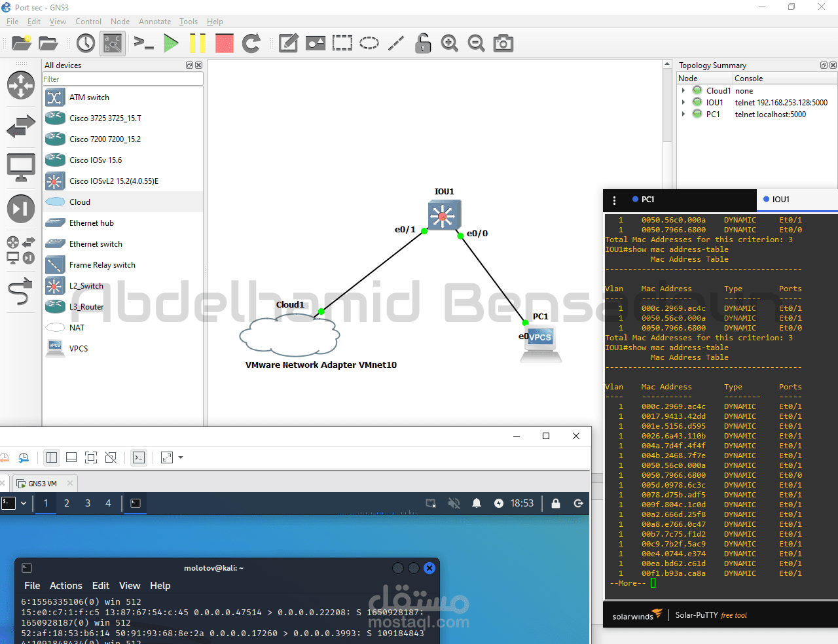Open Solar-PuTTY three-dot menu
Viewport: 838px width, 644px height.
pos(614,200)
